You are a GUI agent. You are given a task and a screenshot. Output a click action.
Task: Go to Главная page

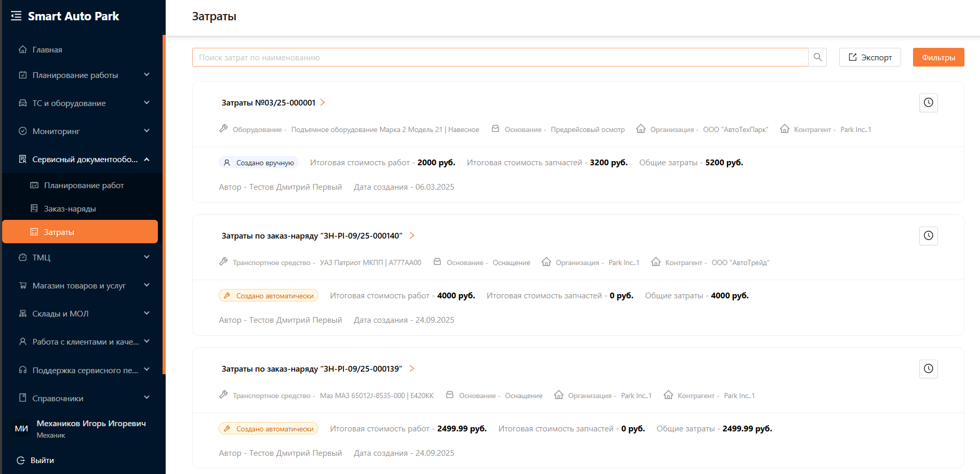click(47, 50)
